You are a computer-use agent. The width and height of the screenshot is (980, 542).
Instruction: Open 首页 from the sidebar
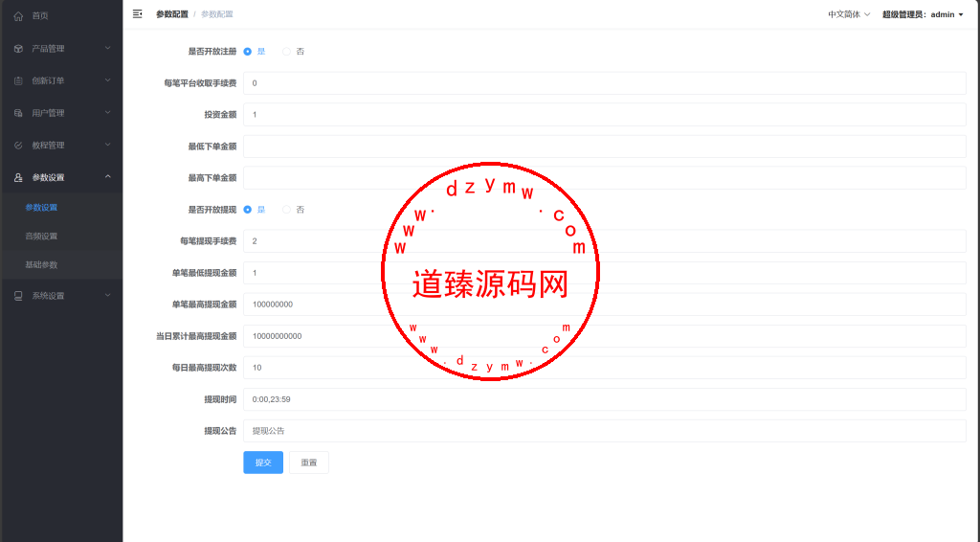tap(40, 16)
